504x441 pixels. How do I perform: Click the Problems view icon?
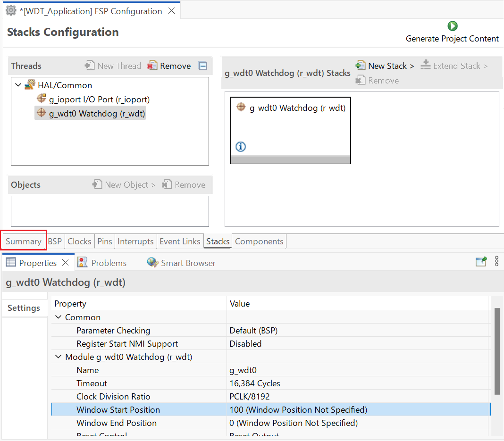pos(82,262)
